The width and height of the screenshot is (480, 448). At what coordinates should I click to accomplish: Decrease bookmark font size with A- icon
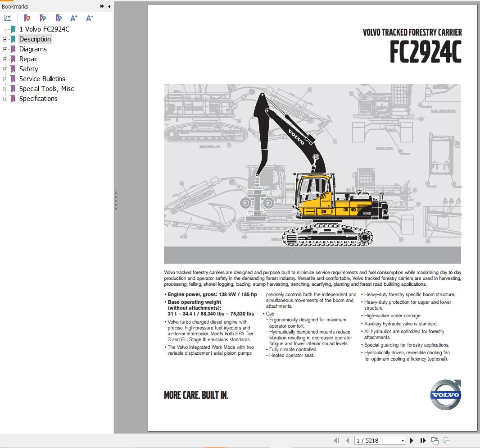click(90, 18)
